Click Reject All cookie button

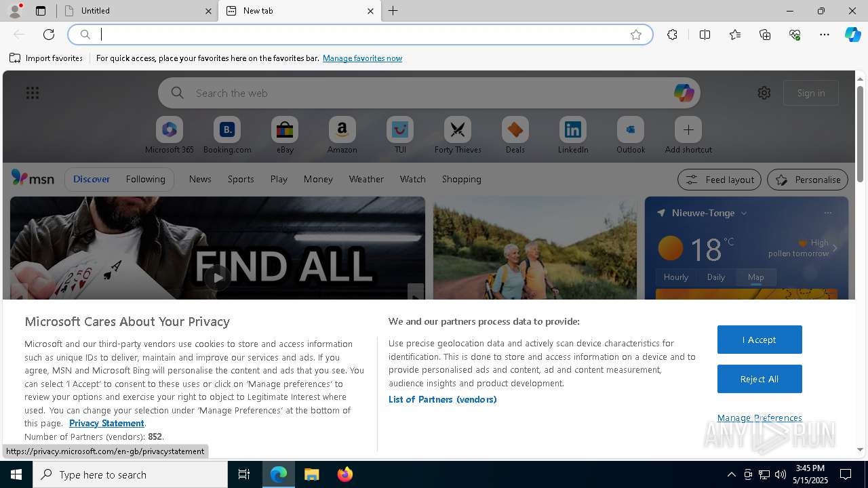(759, 379)
